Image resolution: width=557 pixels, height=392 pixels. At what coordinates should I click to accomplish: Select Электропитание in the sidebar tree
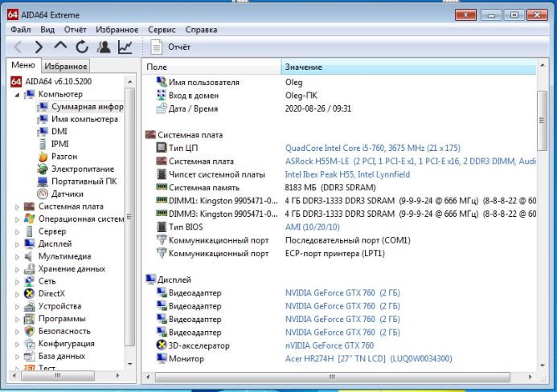82,169
